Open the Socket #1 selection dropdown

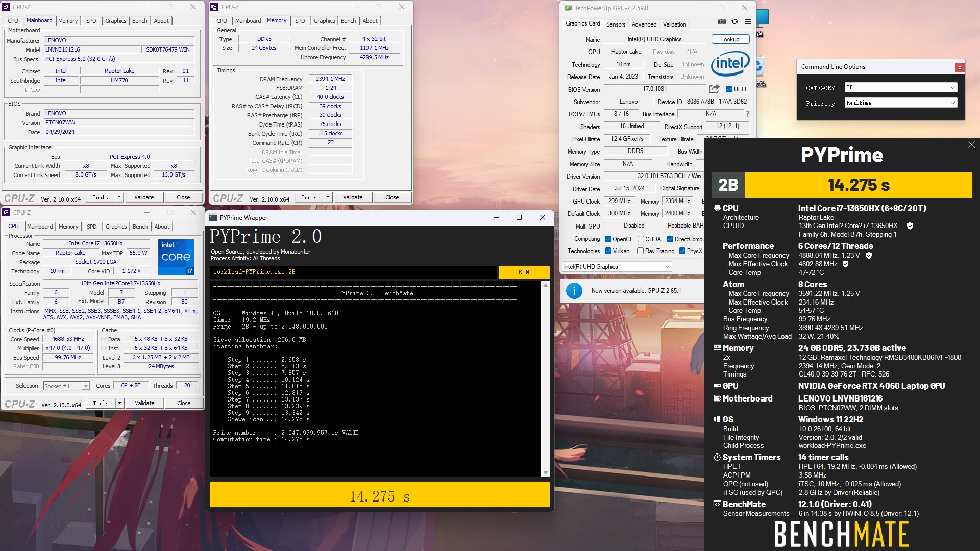[x=66, y=386]
